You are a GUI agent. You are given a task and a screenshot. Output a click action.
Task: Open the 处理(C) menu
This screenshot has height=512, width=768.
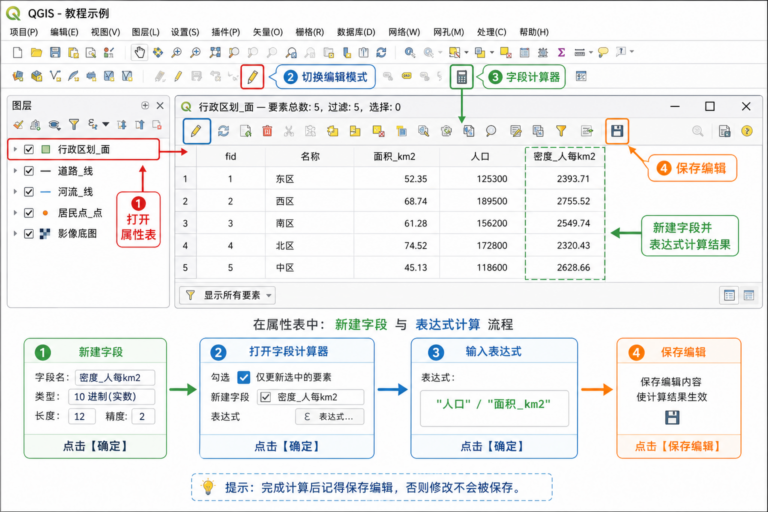(x=491, y=32)
